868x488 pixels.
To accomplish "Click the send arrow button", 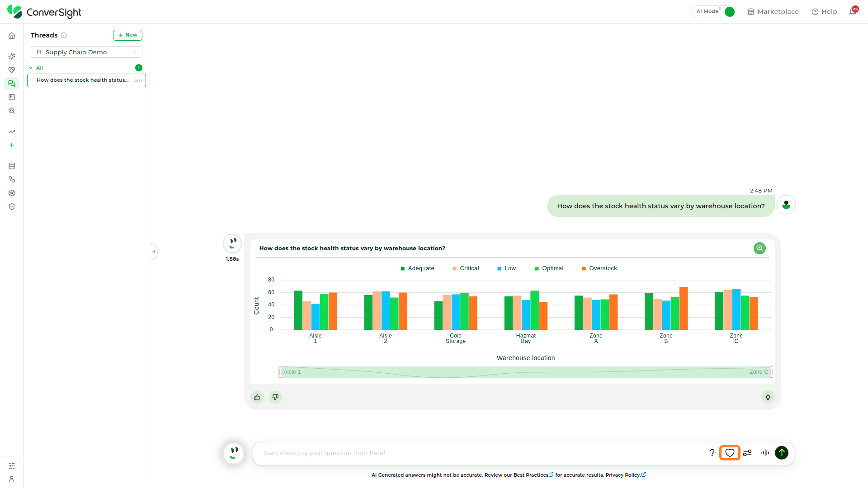I will click(x=782, y=453).
